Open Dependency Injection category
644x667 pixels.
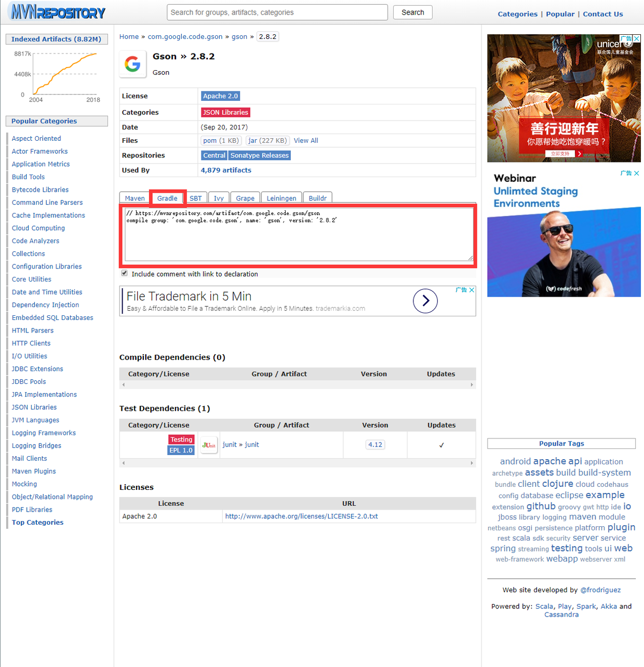[x=45, y=305]
